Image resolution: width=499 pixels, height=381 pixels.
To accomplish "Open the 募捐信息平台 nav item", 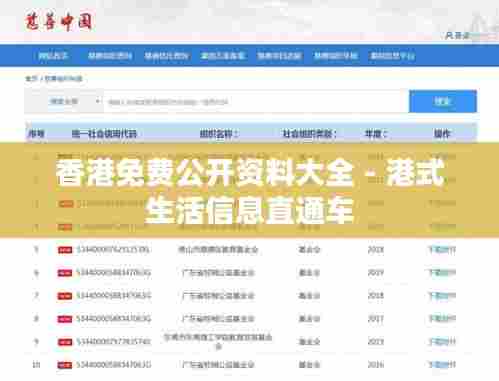I will [393, 56].
